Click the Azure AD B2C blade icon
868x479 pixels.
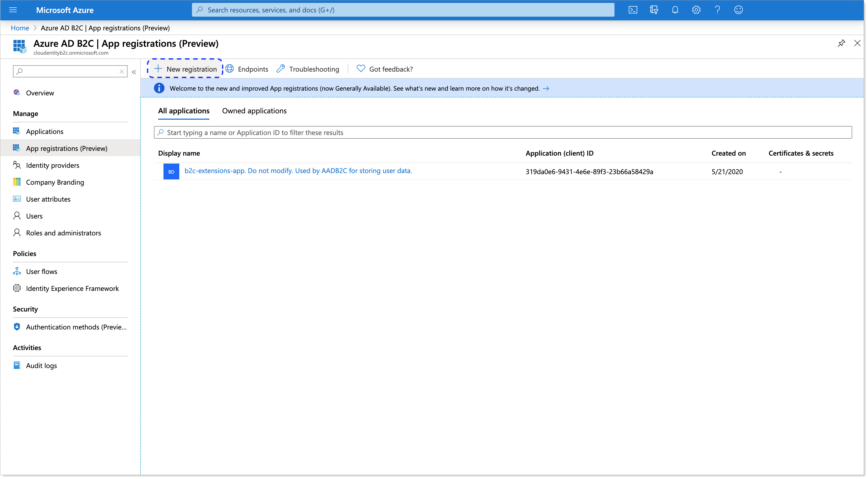20,46
